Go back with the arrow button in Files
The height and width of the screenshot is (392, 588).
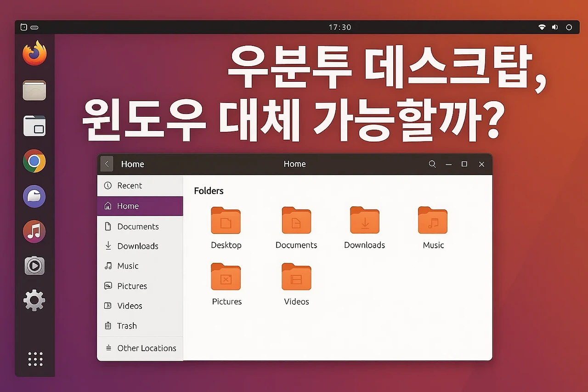(107, 164)
